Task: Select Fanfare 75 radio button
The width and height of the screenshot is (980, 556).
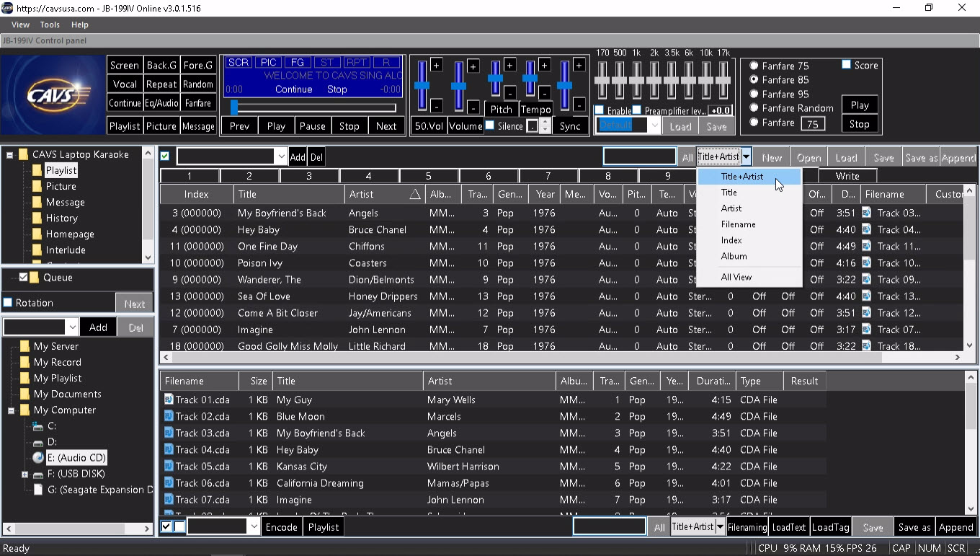Action: [x=754, y=66]
